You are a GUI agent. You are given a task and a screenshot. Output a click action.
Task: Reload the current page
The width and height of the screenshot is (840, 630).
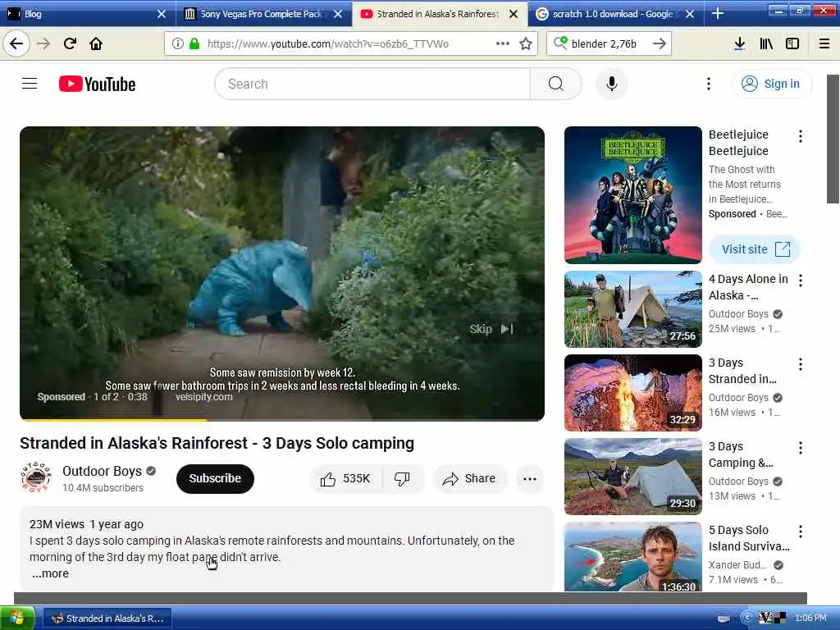[70, 43]
